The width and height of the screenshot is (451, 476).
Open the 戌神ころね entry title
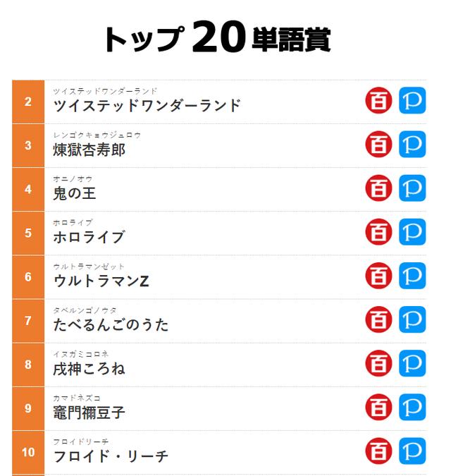click(x=89, y=368)
